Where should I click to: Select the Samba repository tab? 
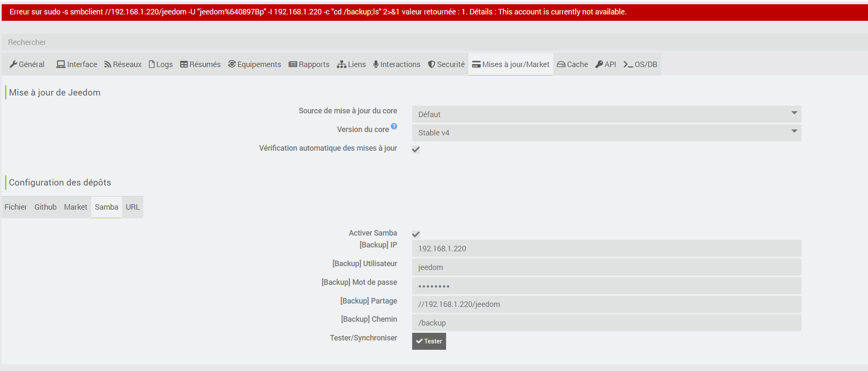tap(106, 207)
